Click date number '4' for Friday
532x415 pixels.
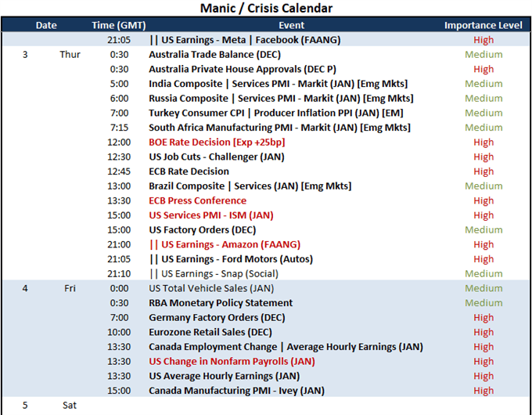(25, 288)
